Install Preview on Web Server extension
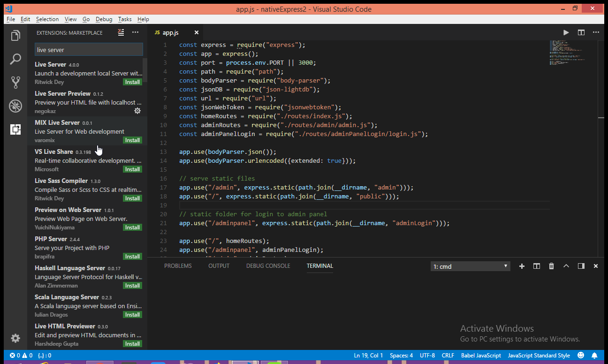608x364 pixels. click(x=133, y=227)
